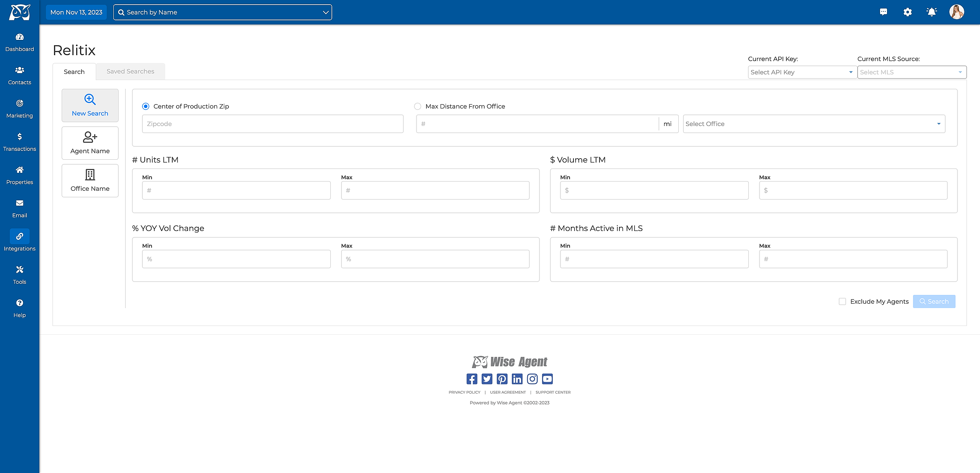Open the chat messages icon in header
The image size is (980, 473).
(884, 12)
